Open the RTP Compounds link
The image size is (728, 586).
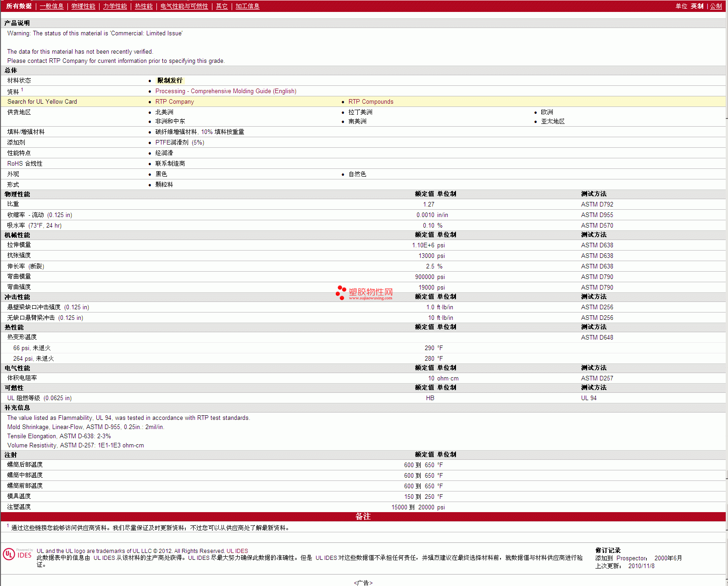click(371, 102)
